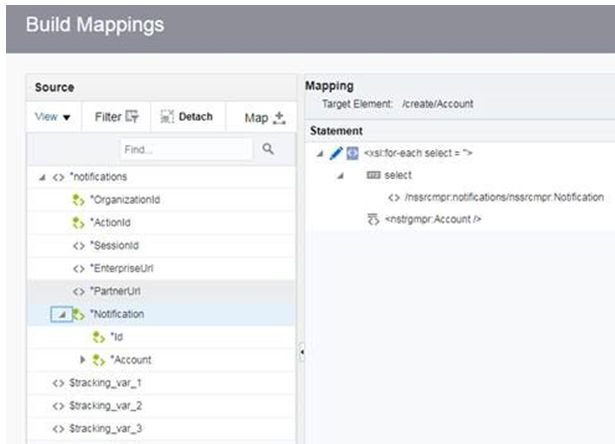This screenshot has height=444, width=615.
Task: Collapse the notifications root node
Action: pos(42,178)
